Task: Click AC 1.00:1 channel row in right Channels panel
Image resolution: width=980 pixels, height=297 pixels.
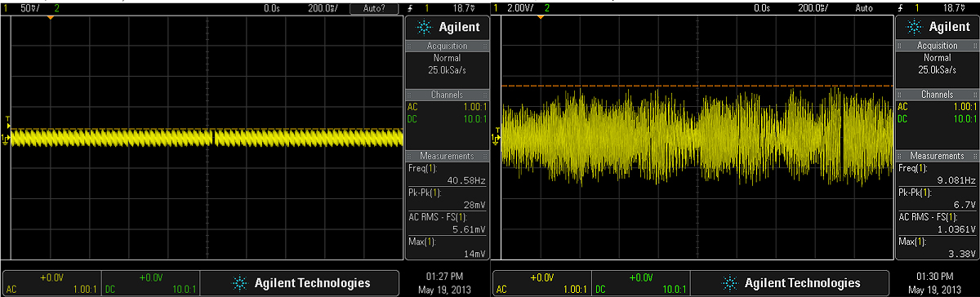Action: 937,107
